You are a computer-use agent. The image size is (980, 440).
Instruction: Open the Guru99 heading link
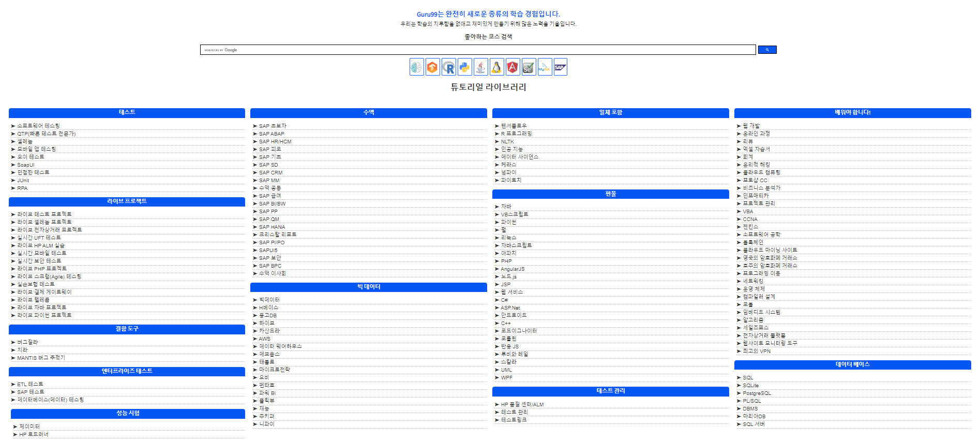point(488,14)
